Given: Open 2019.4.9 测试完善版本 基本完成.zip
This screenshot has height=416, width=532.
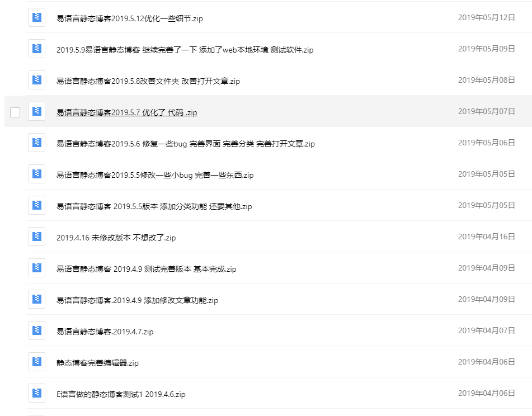Looking at the screenshot, I should pyautogui.click(x=146, y=269).
